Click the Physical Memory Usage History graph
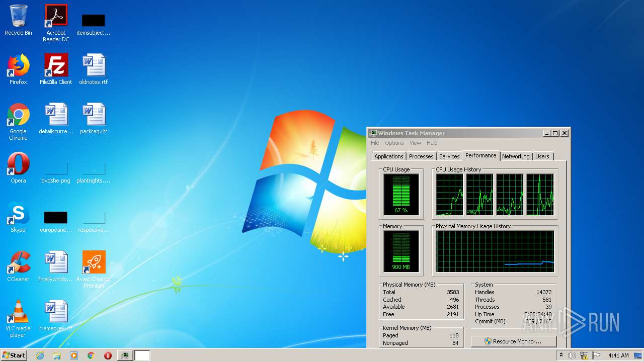 tap(495, 251)
